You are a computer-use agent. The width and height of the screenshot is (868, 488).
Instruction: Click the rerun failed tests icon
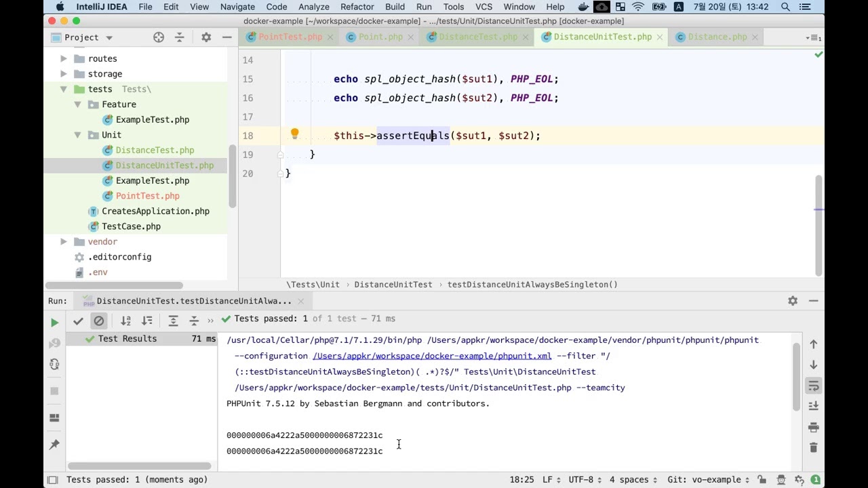(55, 344)
